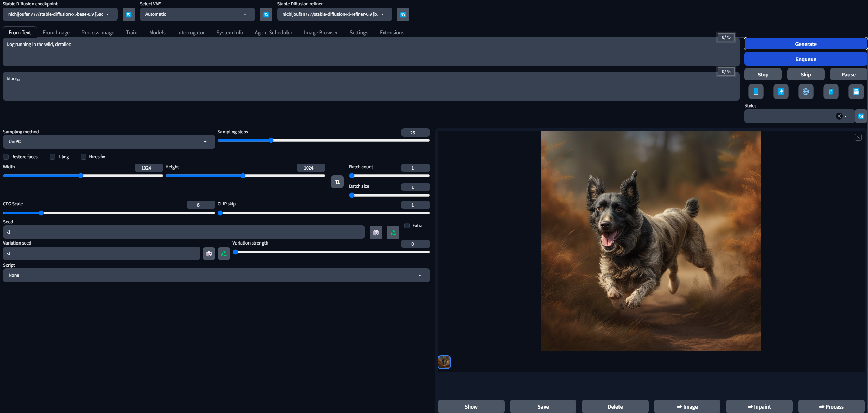The image size is (868, 413).
Task: Check the Extra seed option
Action: click(407, 226)
